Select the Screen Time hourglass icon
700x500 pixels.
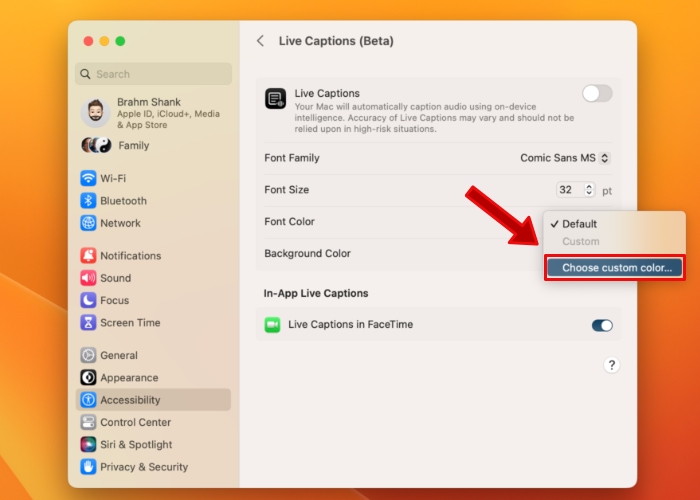pos(89,323)
